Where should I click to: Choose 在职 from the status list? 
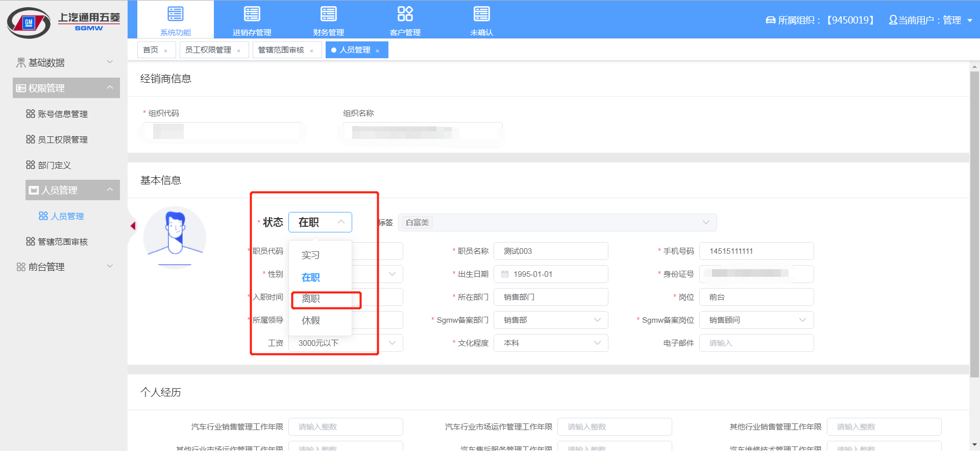320,277
